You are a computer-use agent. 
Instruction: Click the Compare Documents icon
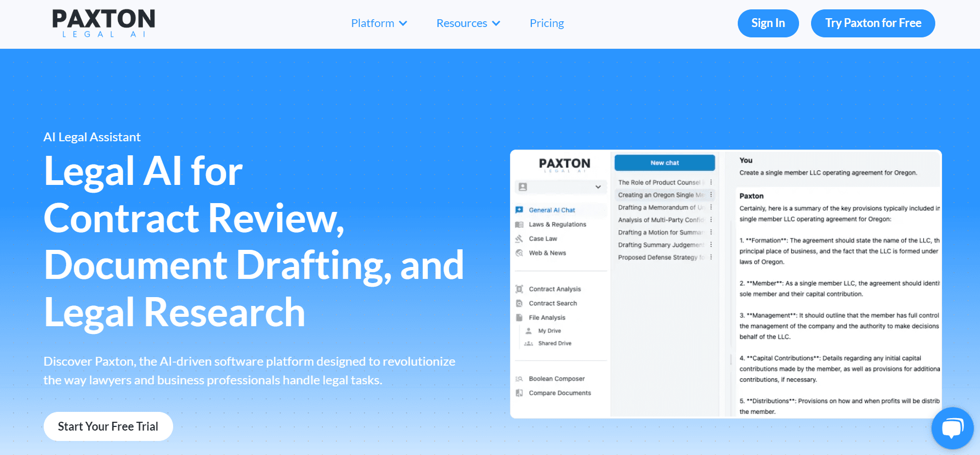(x=519, y=393)
